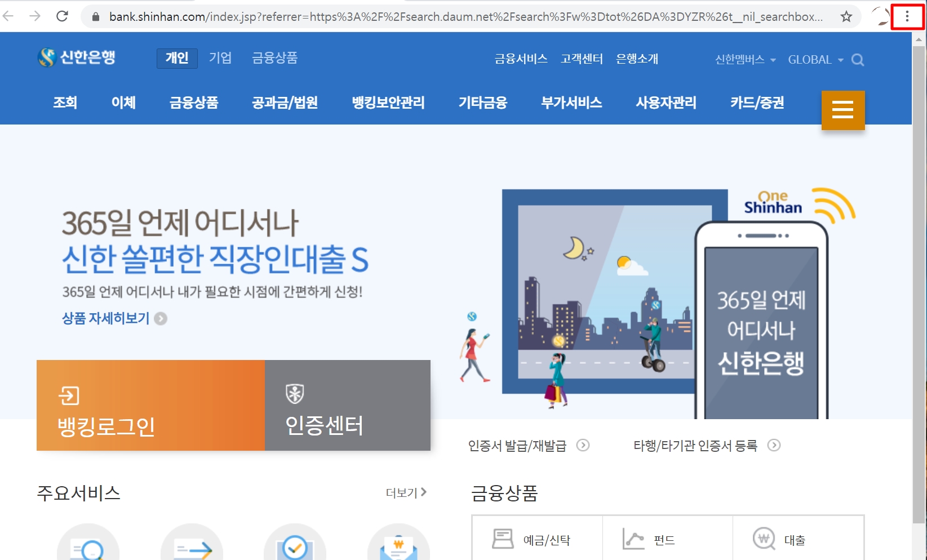Screen dimensions: 927x560
Task: Open the 부가서비스 menu
Action: click(x=571, y=103)
